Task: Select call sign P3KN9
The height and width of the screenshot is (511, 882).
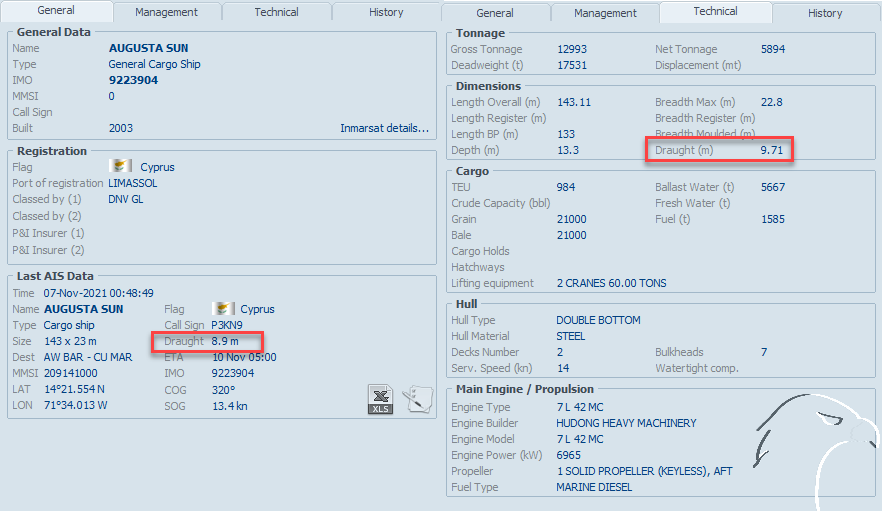Action: 227,325
